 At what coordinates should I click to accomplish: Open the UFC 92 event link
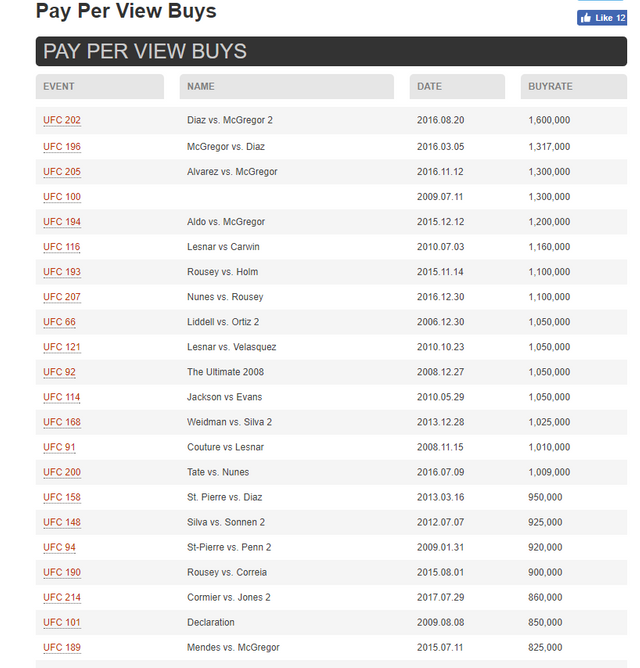pos(59,372)
